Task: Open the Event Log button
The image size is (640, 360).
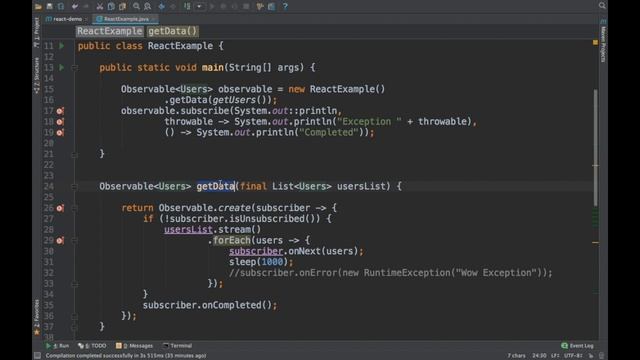Action: [x=578, y=346]
